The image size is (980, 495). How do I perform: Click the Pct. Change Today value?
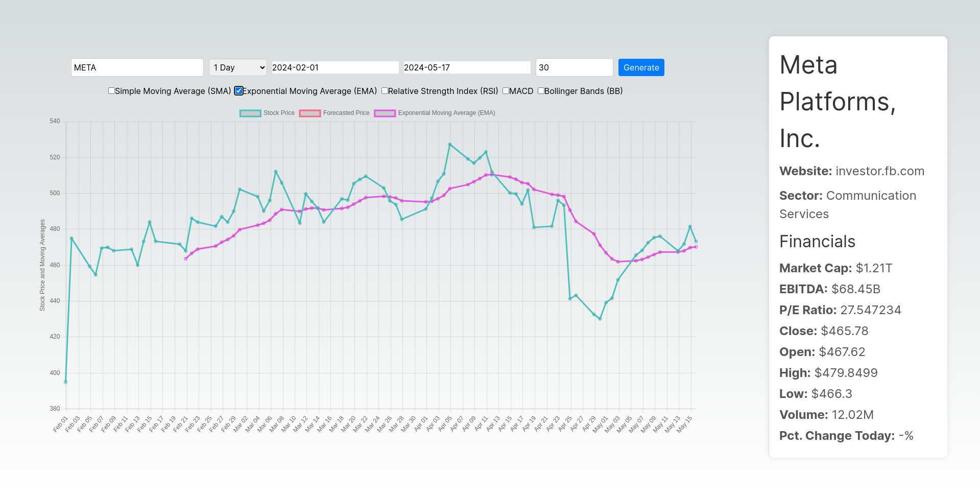[906, 436]
